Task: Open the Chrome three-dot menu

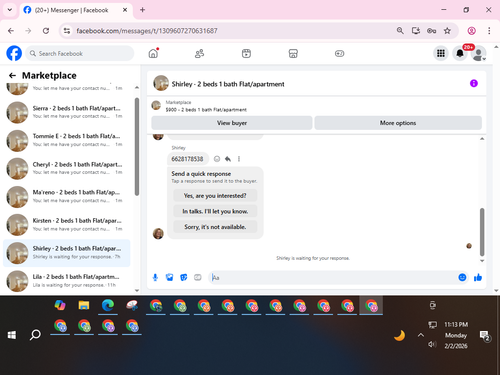Action: point(489,31)
